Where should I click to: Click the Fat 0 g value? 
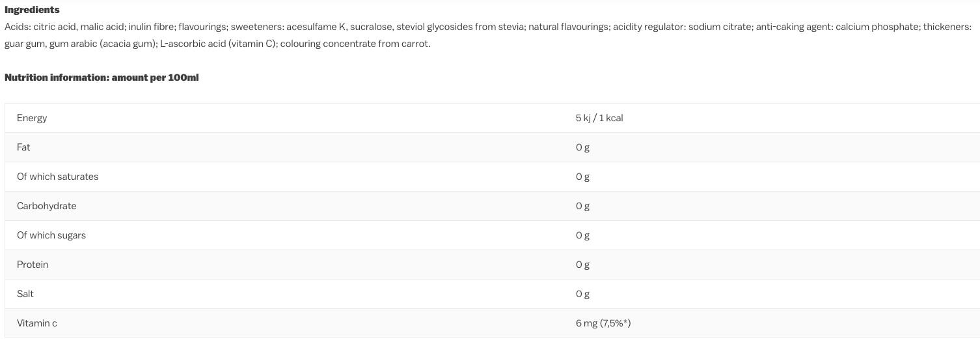582,147
